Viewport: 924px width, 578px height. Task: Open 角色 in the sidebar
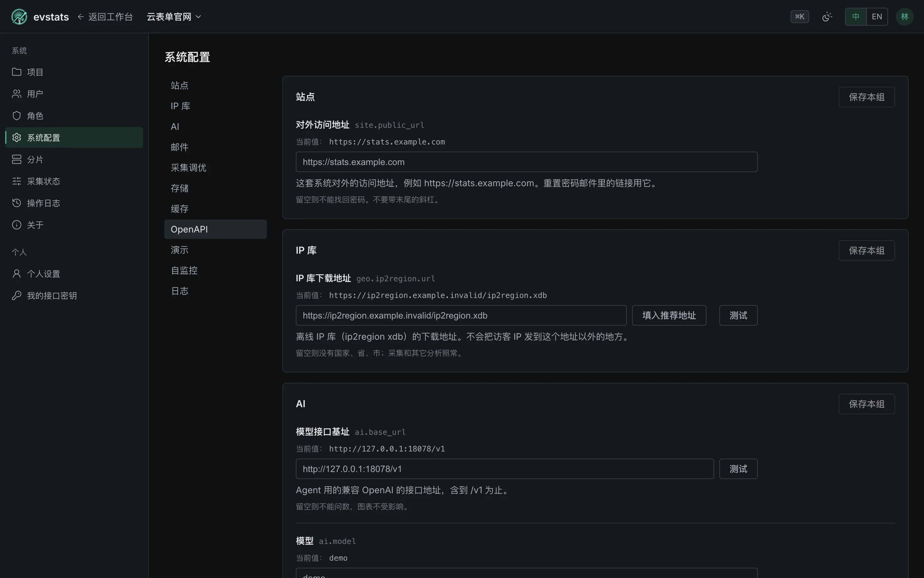tap(74, 116)
